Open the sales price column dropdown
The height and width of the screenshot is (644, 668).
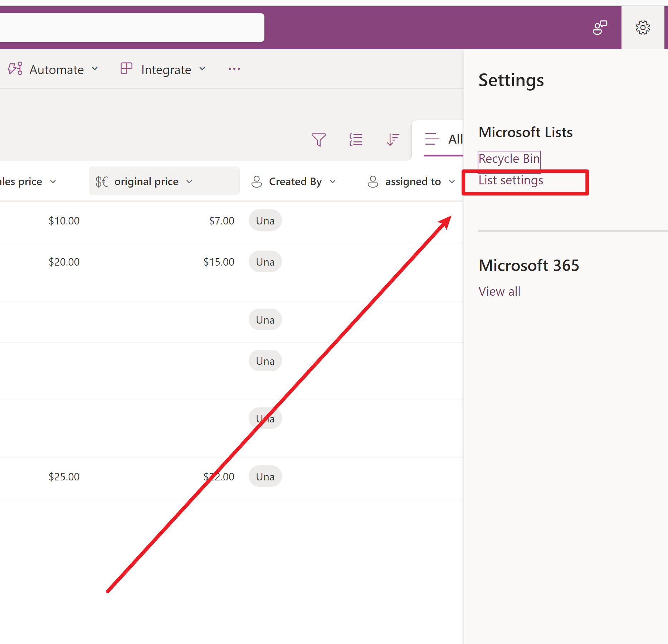(53, 181)
